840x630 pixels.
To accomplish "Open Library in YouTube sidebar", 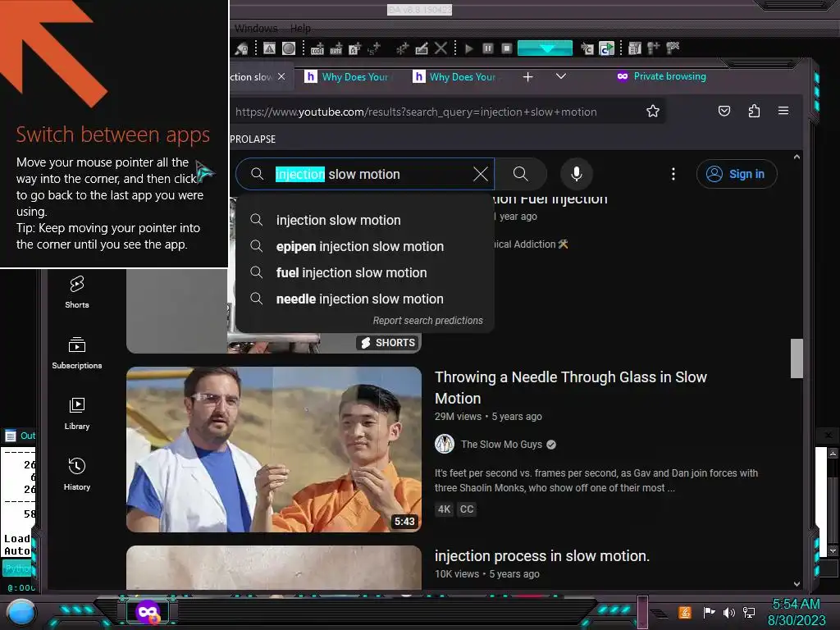I will (76, 413).
